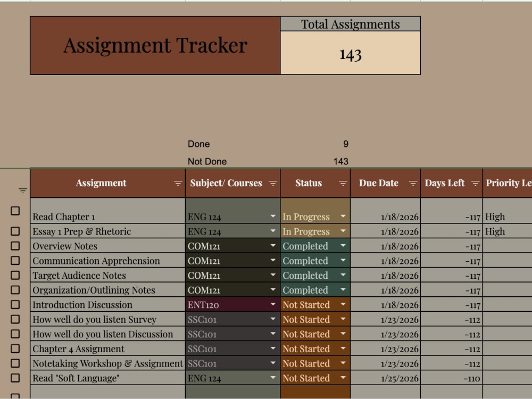Image resolution: width=532 pixels, height=399 pixels.
Task: Select the due date of Introduction Discussion
Action: point(385,304)
